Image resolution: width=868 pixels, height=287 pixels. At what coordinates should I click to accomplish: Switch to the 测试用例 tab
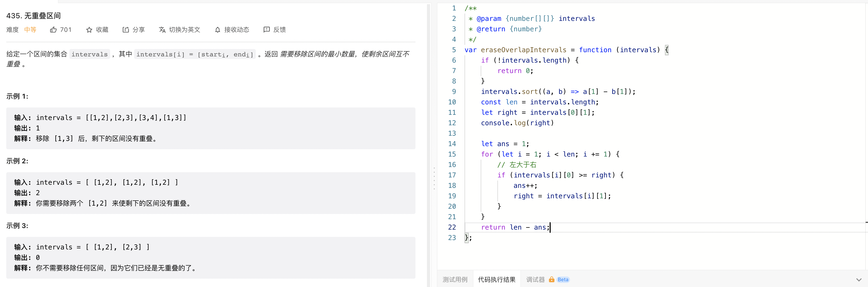(455, 280)
